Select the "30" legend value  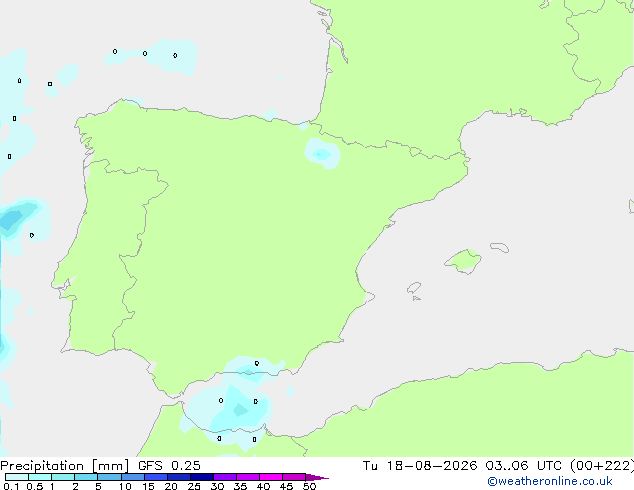217,486
